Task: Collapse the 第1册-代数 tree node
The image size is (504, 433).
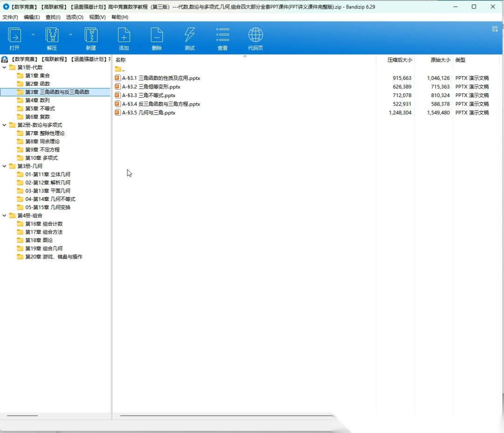Action: [x=5, y=67]
